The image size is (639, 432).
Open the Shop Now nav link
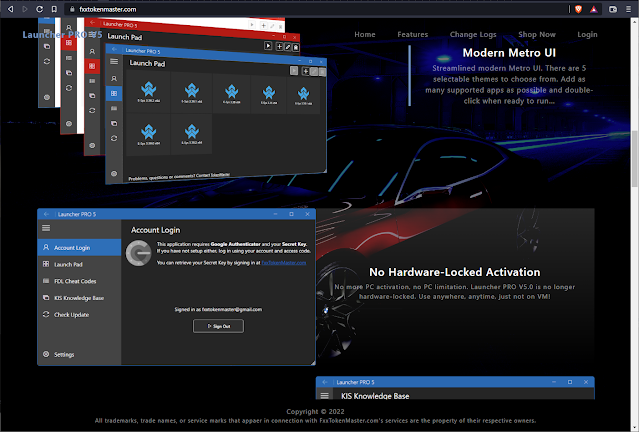pyautogui.click(x=537, y=35)
